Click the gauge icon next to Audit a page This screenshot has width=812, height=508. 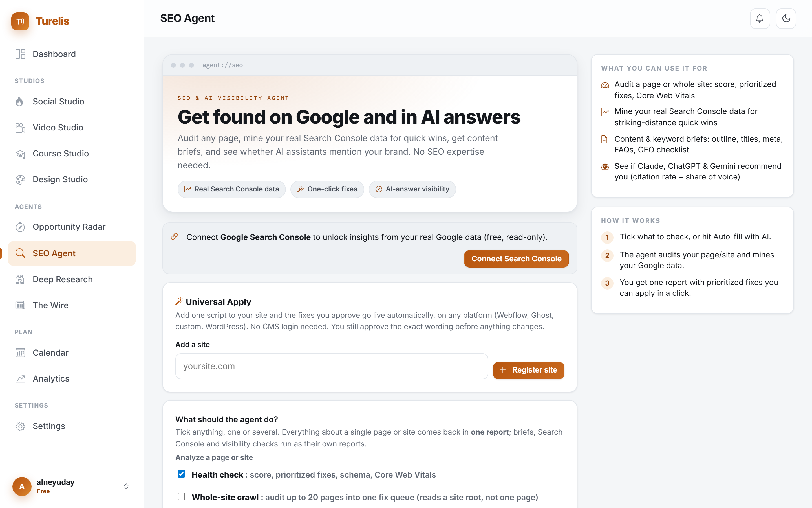pyautogui.click(x=605, y=85)
